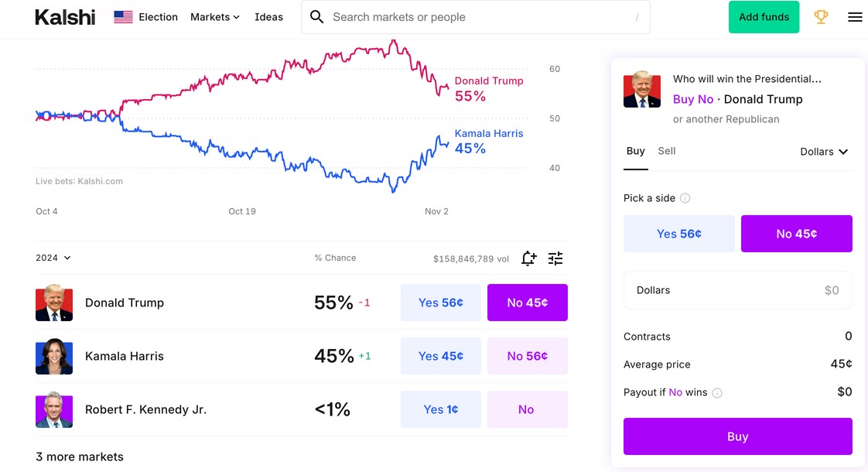This screenshot has width=868, height=472.
Task: Open the chart filter settings icon
Action: coord(555,258)
